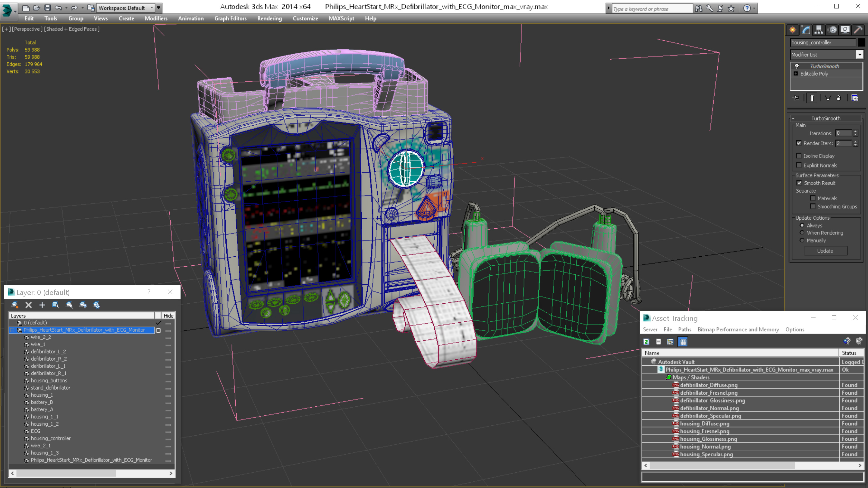The width and height of the screenshot is (868, 488).
Task: Open the Display command panel tab
Action: (845, 30)
